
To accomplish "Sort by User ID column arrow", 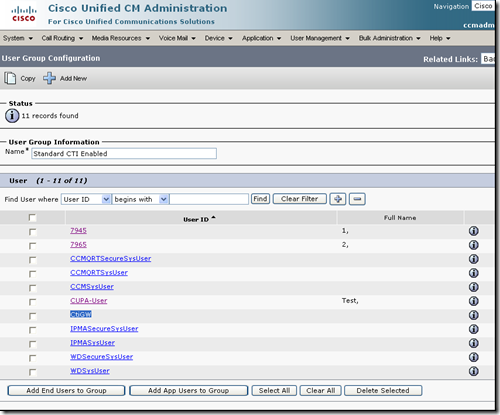I will tap(214, 218).
